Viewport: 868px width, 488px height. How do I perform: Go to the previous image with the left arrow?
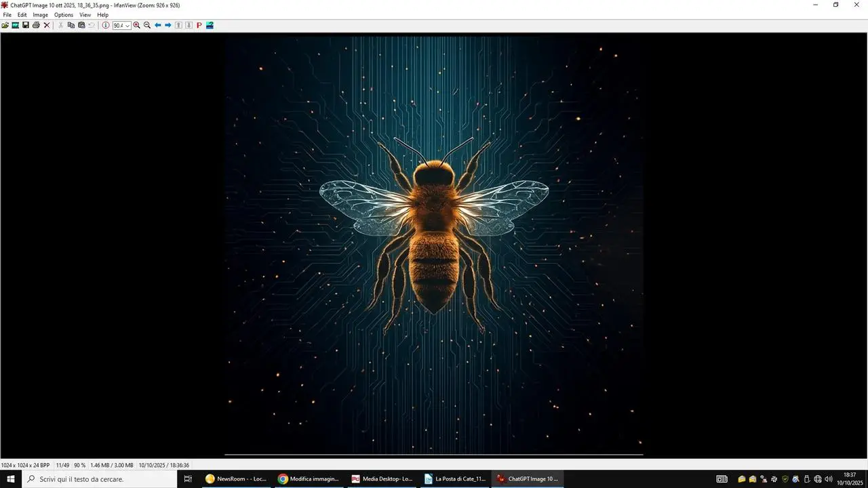(158, 25)
